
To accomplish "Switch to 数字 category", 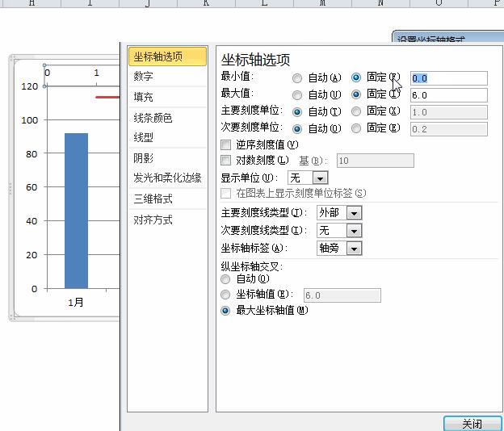I will click(144, 77).
